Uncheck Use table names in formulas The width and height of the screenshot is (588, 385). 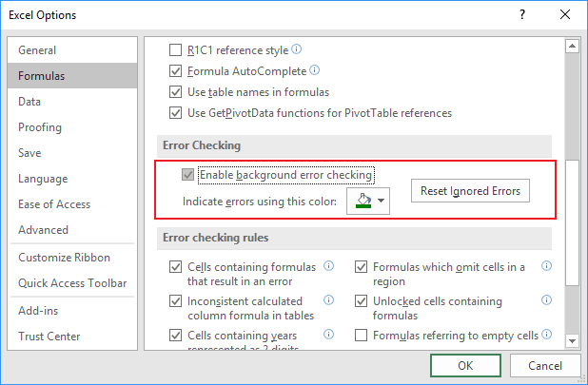coord(175,92)
